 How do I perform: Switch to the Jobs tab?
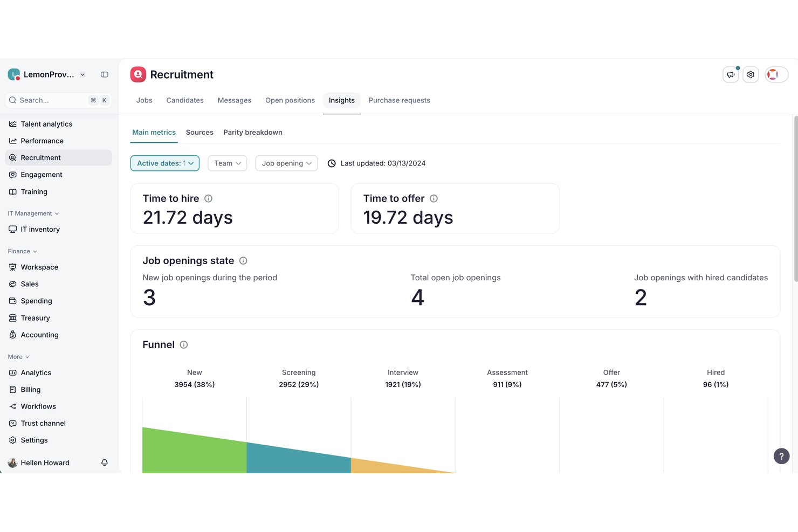click(144, 100)
